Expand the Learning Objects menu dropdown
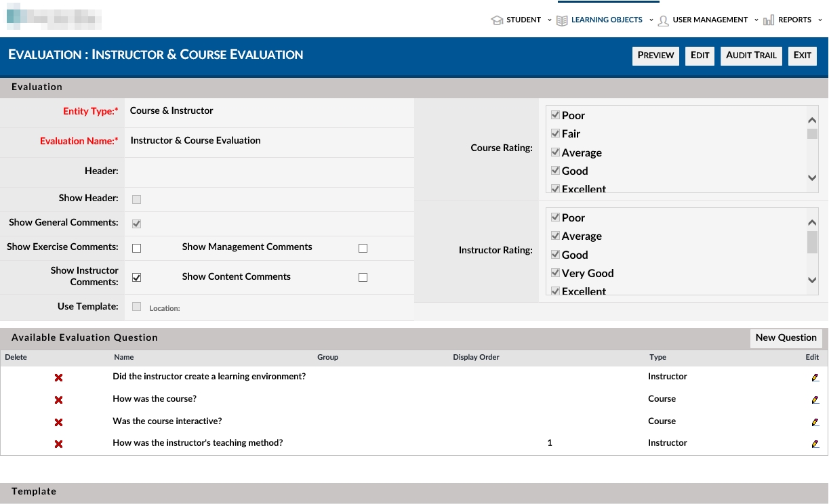The height and width of the screenshot is (504, 829). 651,20
